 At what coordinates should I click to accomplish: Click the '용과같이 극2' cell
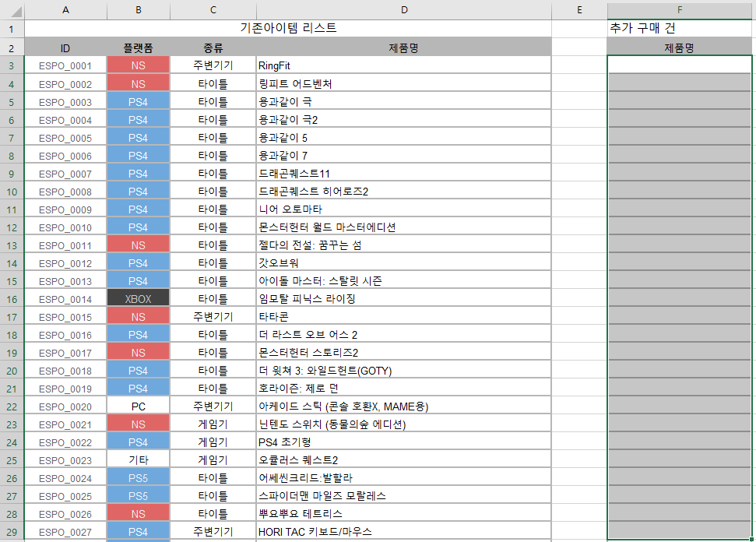404,120
